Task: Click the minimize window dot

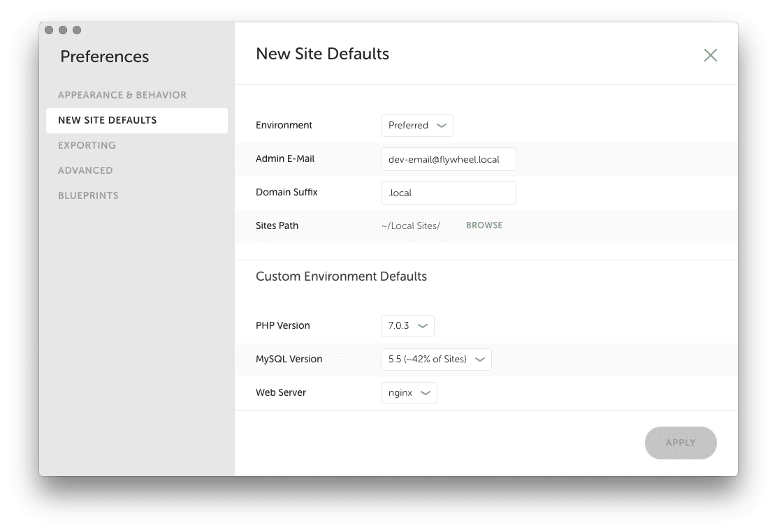Action: (x=63, y=30)
